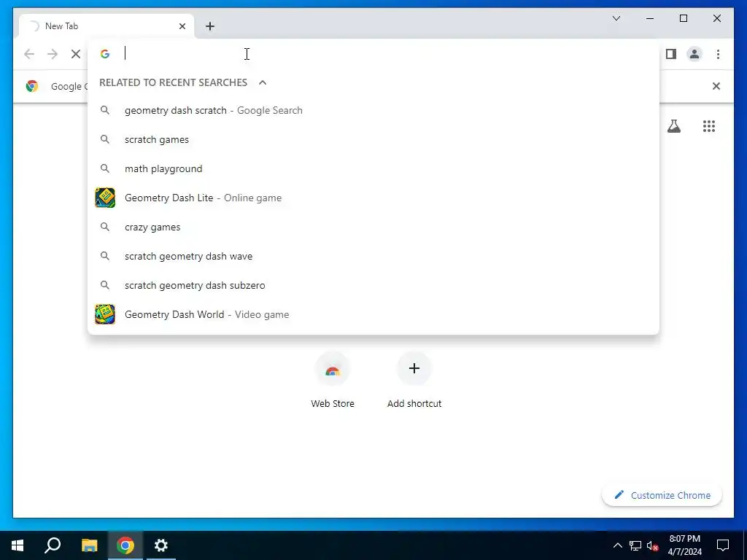This screenshot has height=560, width=747.
Task: Open the Web Store shortcut
Action: 333,380
